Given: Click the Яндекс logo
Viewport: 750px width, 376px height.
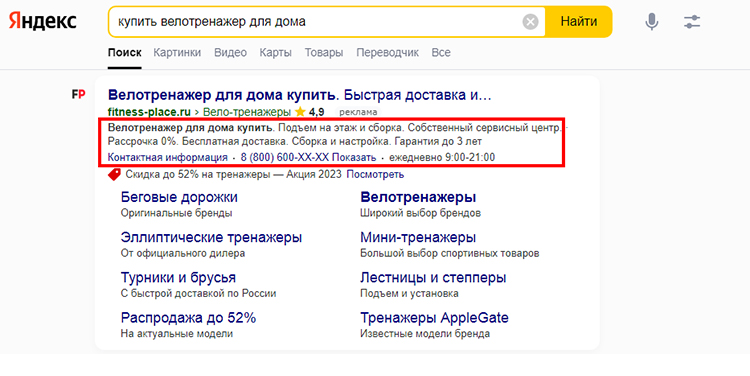Looking at the screenshot, I should 43,22.
